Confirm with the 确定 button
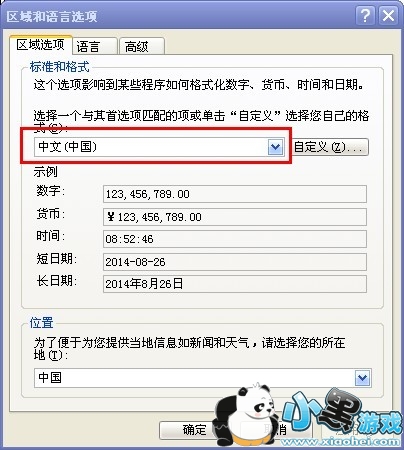The height and width of the screenshot is (450, 404). click(194, 430)
